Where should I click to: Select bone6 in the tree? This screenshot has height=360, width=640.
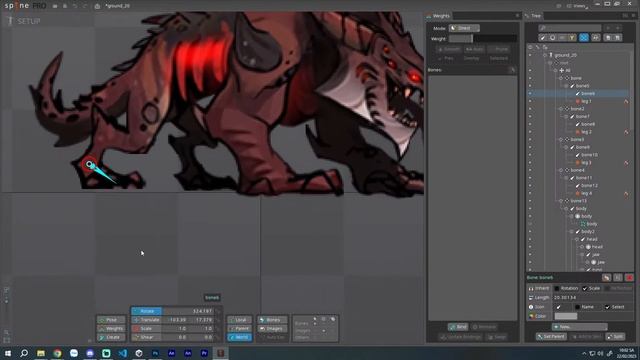[588, 93]
